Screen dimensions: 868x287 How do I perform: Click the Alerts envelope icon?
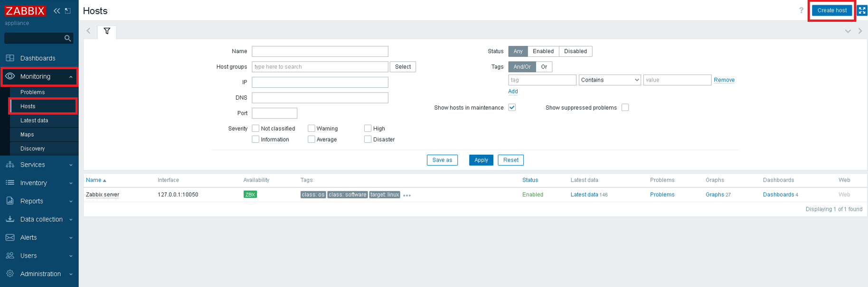tap(10, 237)
